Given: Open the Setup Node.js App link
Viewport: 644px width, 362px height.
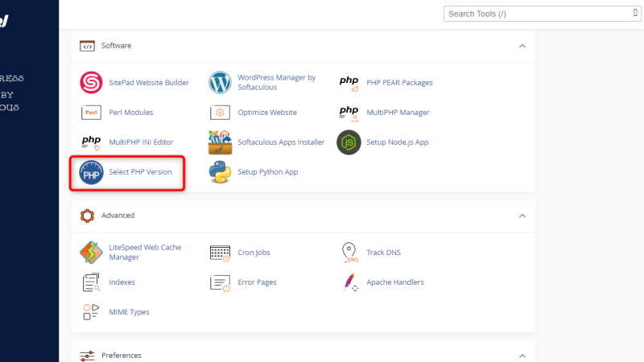Looking at the screenshot, I should click(397, 142).
